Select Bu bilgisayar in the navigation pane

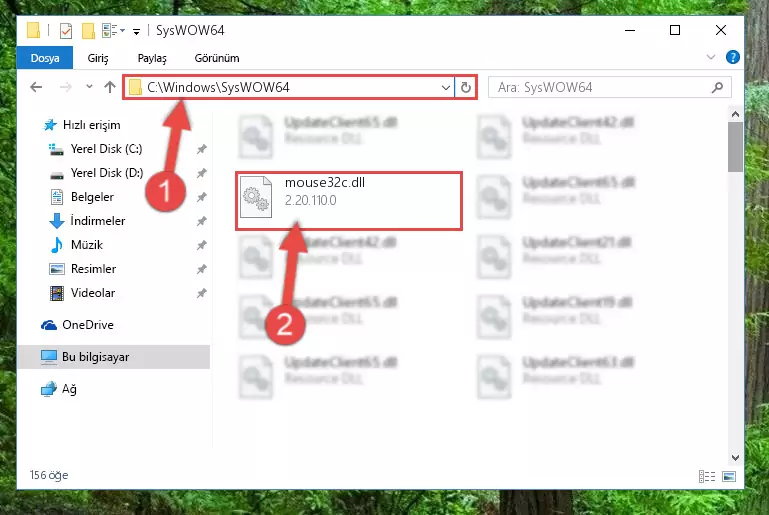click(113, 357)
